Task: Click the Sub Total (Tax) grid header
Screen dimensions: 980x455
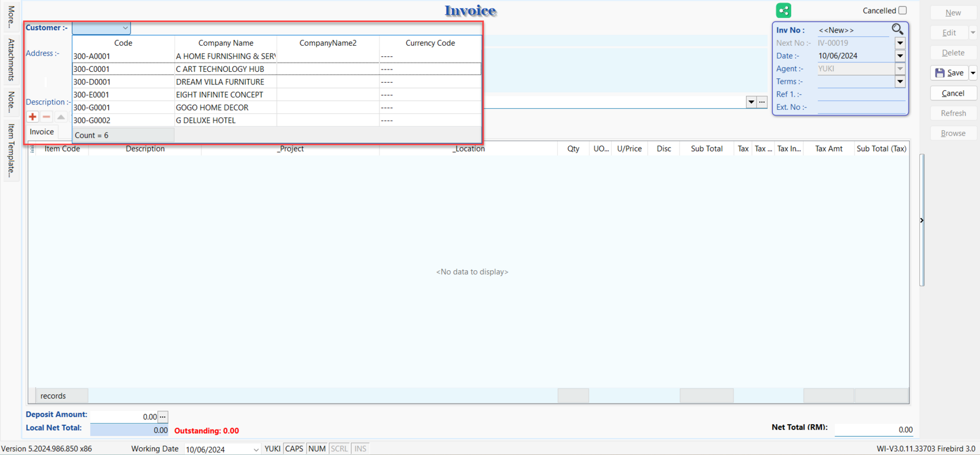Action: pyautogui.click(x=881, y=148)
